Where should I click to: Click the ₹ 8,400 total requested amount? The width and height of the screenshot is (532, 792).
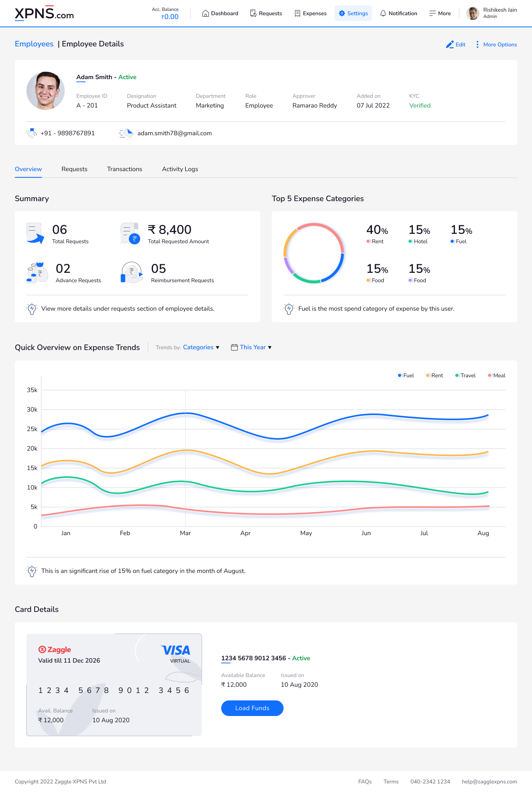coord(169,230)
